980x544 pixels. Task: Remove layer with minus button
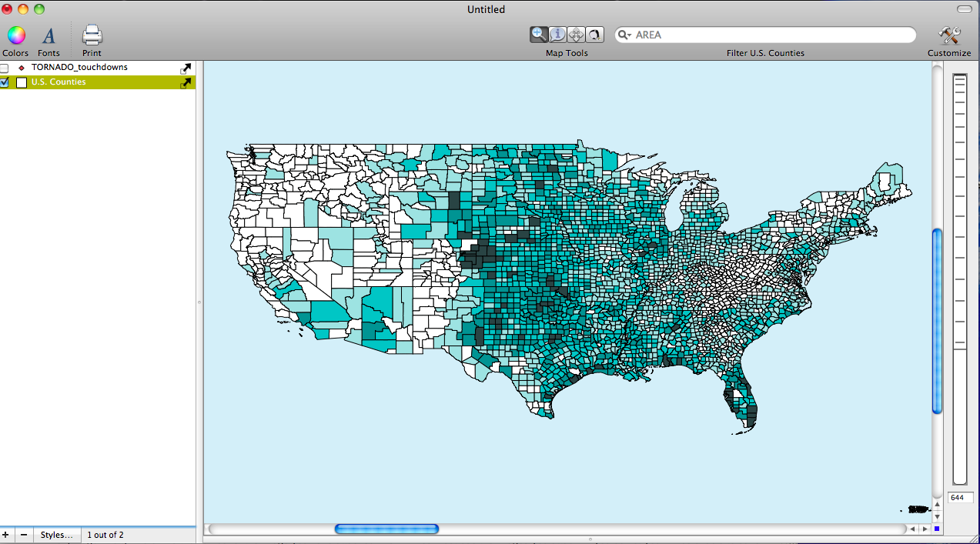[24, 535]
